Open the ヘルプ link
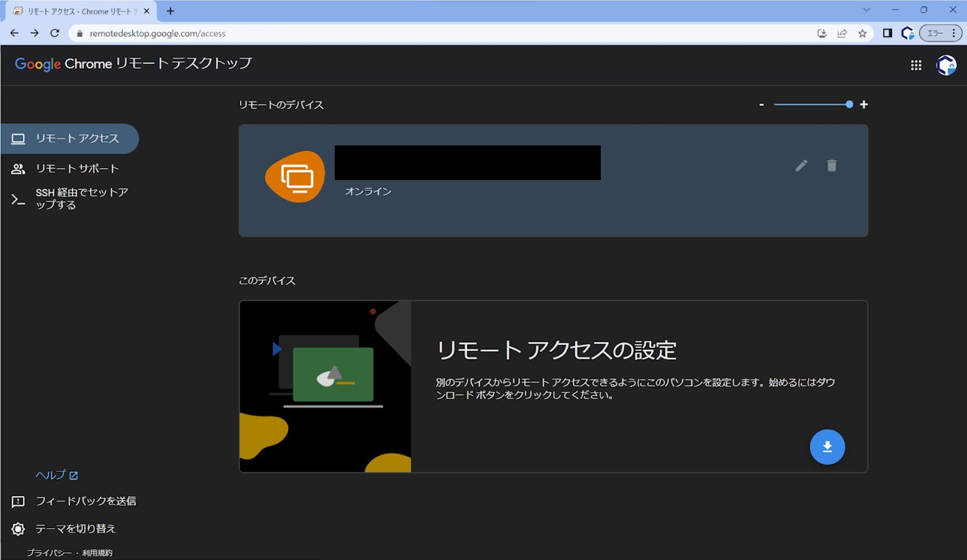This screenshot has width=967, height=560. 57,475
